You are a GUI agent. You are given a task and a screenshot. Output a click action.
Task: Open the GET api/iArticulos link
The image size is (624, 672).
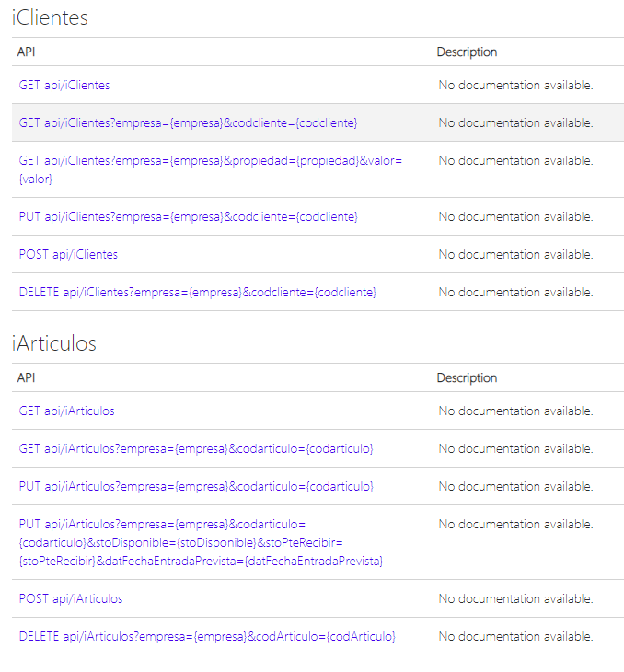(x=67, y=411)
